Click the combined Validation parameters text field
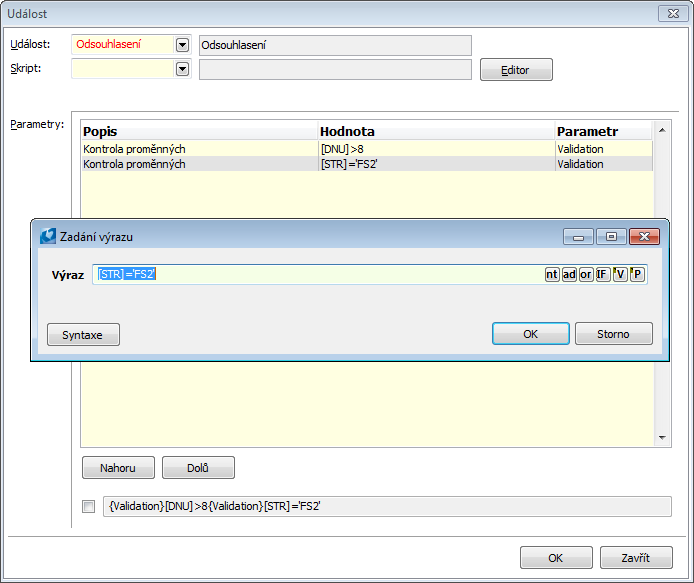694x583 pixels. tap(387, 506)
